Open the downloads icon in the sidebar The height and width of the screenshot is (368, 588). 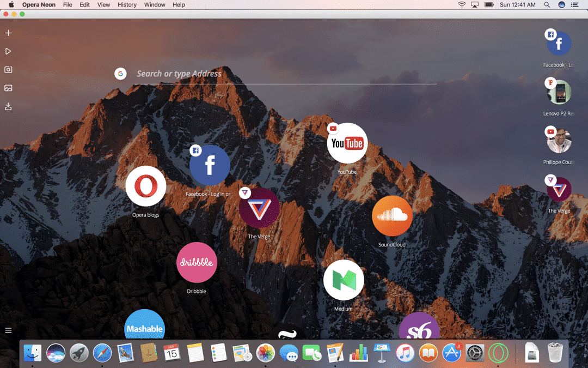(x=8, y=107)
